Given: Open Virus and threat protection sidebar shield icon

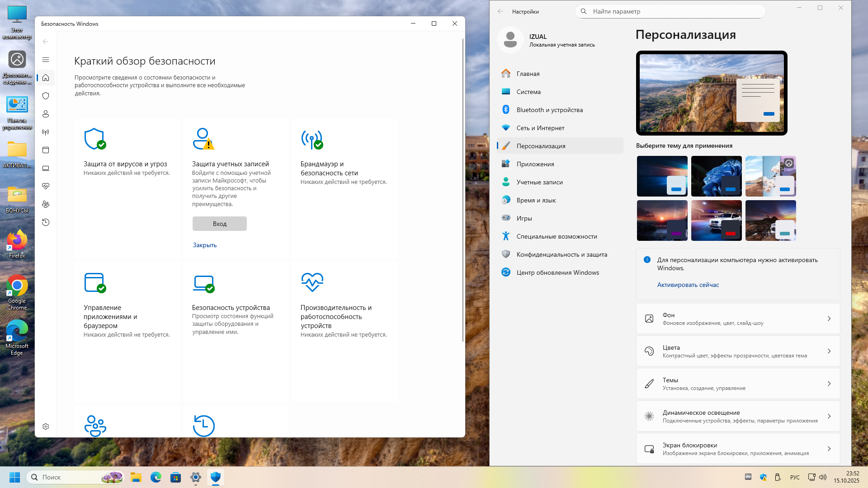Looking at the screenshot, I should coord(46,96).
